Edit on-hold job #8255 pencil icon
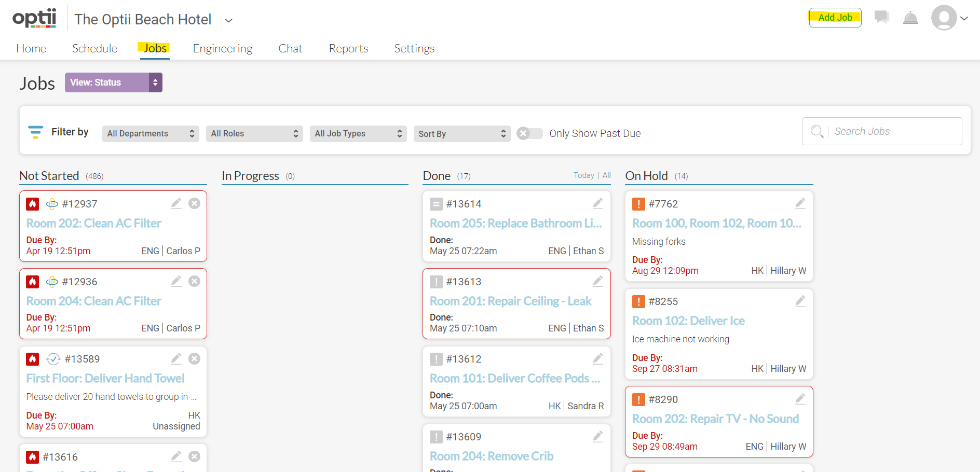 click(800, 301)
